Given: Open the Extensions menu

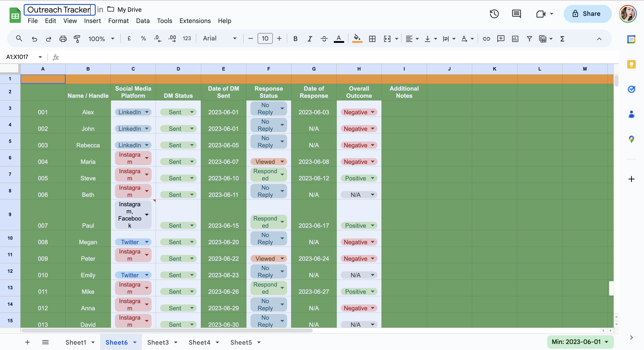Looking at the screenshot, I should pos(195,21).
